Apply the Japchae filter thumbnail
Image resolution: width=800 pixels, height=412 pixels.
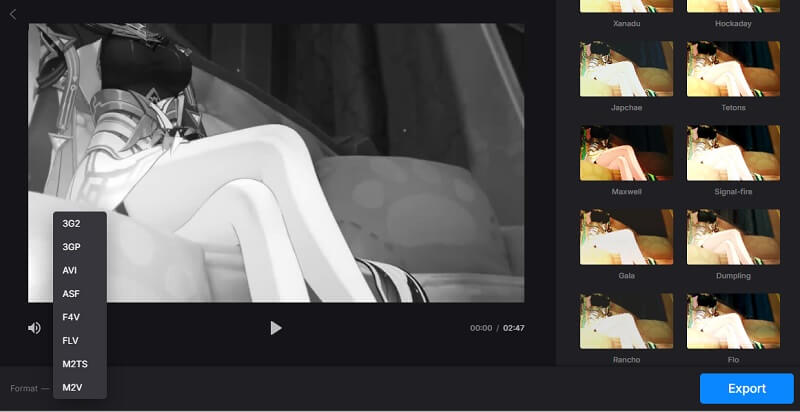(626, 67)
